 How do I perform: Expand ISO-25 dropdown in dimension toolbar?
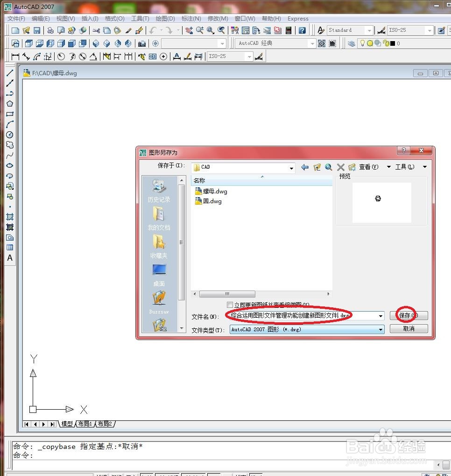[249, 57]
